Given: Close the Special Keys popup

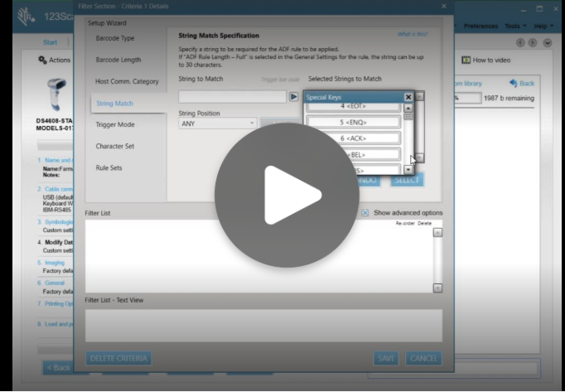Looking at the screenshot, I should click(x=408, y=97).
